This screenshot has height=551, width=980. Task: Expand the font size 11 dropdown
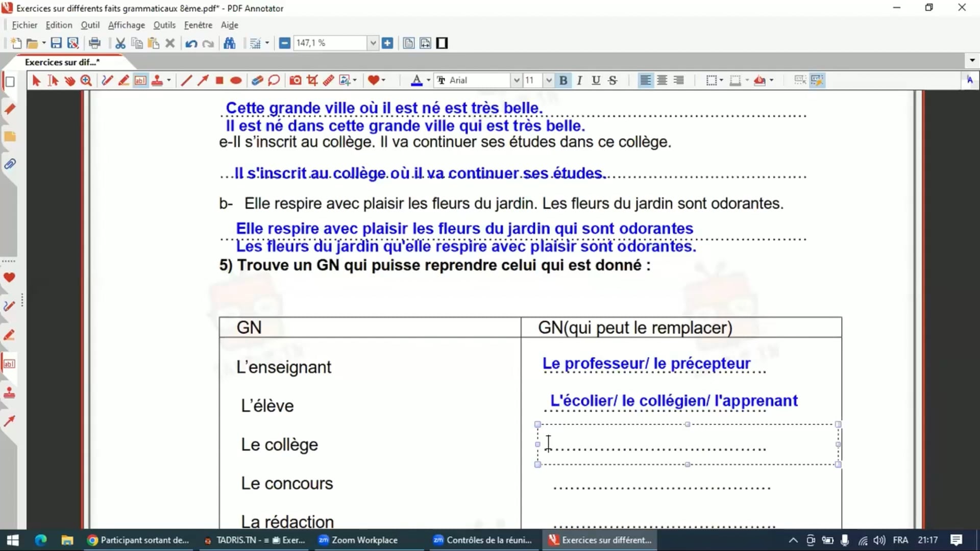coord(548,80)
